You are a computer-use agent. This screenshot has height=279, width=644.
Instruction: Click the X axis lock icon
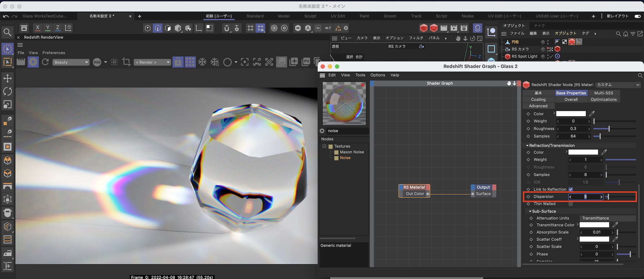(37, 28)
